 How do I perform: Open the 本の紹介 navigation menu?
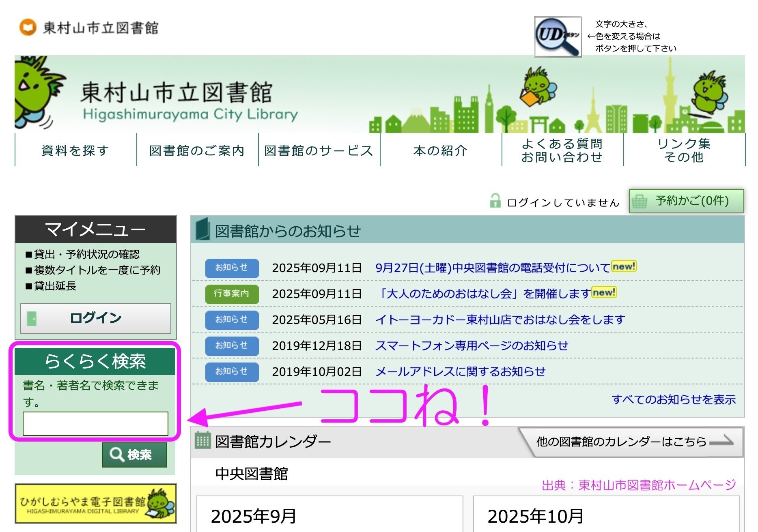[440, 150]
